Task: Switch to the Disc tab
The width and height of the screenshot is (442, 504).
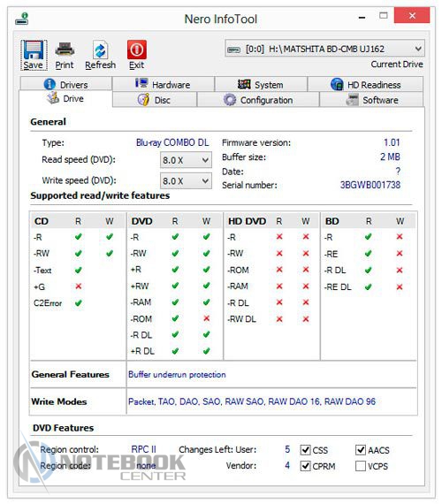Action: coord(155,100)
